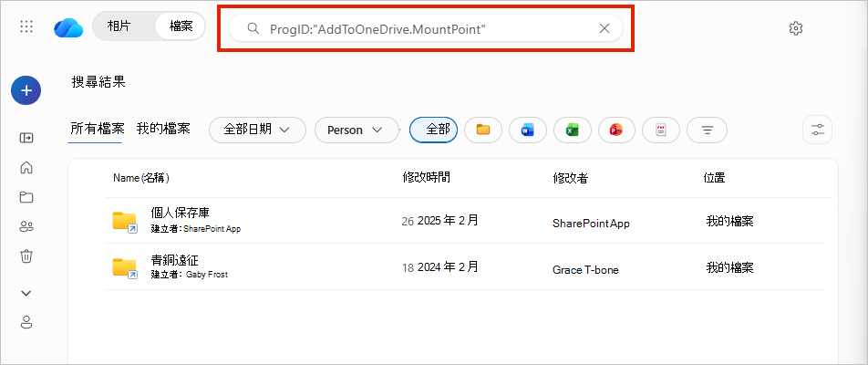Click the 青銅遠征 folder shortcut icon
This screenshot has width=868, height=365.
click(125, 268)
